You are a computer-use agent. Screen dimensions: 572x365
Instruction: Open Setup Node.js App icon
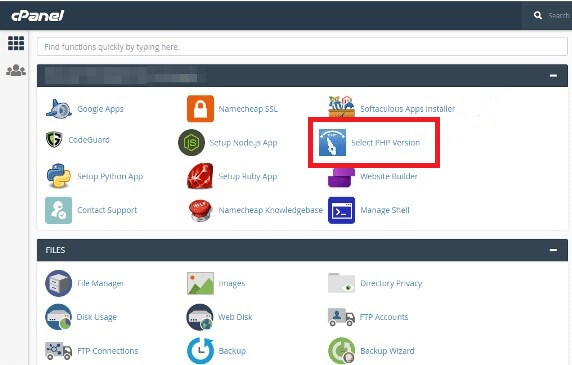(191, 143)
